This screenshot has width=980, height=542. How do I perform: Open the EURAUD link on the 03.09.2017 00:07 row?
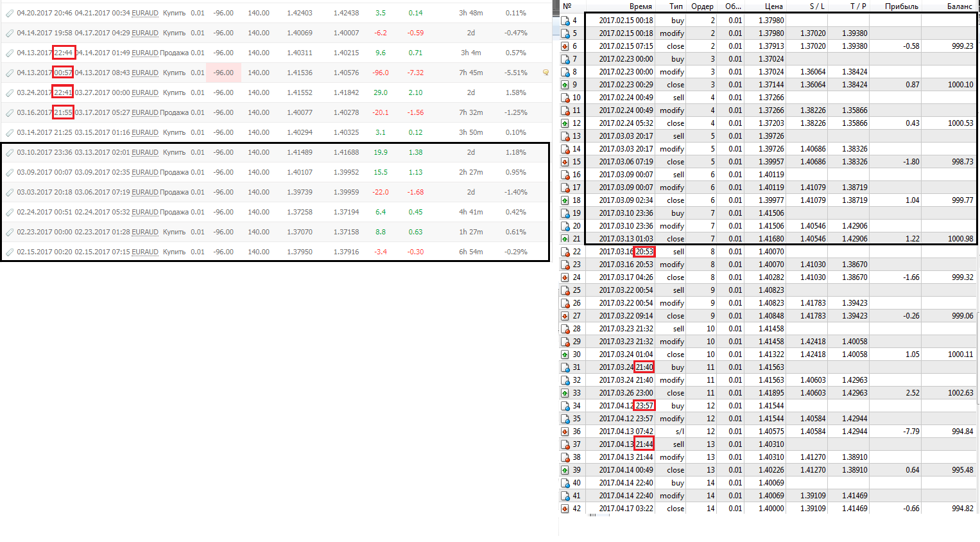pyautogui.click(x=145, y=172)
